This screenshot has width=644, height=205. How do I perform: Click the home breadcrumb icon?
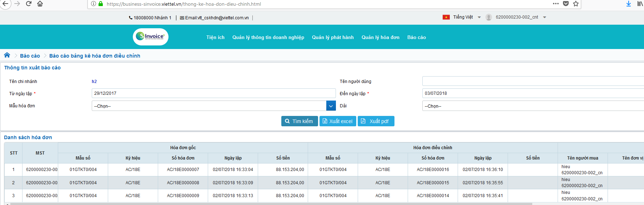pyautogui.click(x=7, y=55)
